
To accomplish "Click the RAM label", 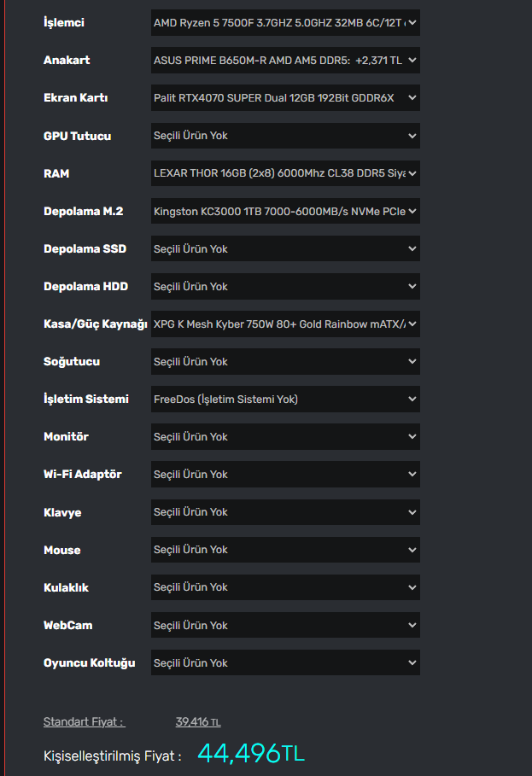I will pyautogui.click(x=56, y=173).
